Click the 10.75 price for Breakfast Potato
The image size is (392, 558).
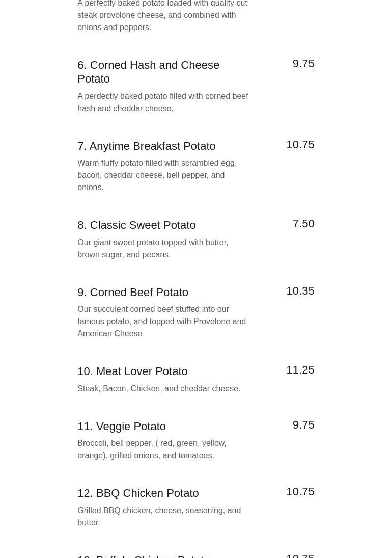pos(300,145)
